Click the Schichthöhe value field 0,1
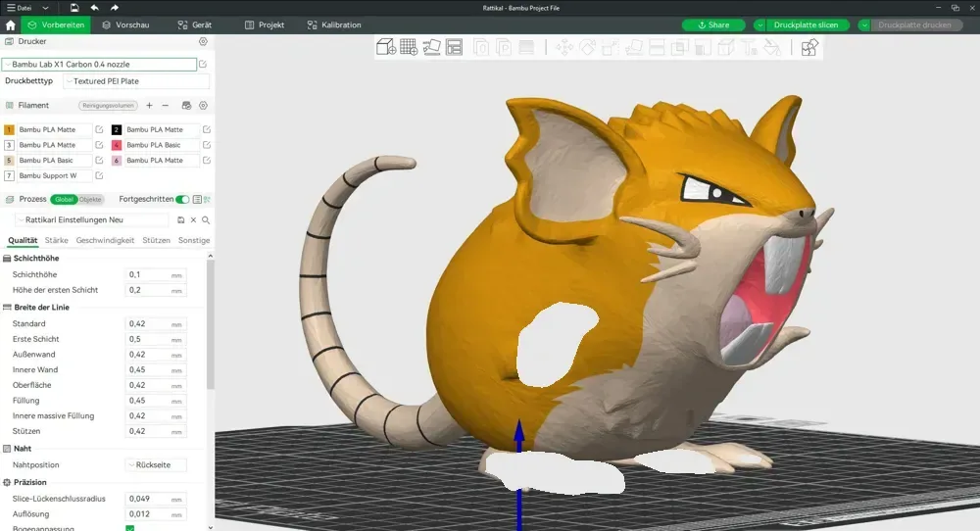Image resolution: width=980 pixels, height=531 pixels. 156,275
